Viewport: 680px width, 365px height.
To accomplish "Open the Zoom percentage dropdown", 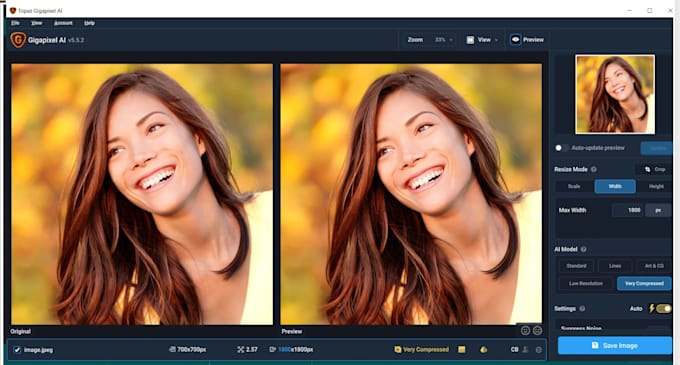I will coord(444,40).
